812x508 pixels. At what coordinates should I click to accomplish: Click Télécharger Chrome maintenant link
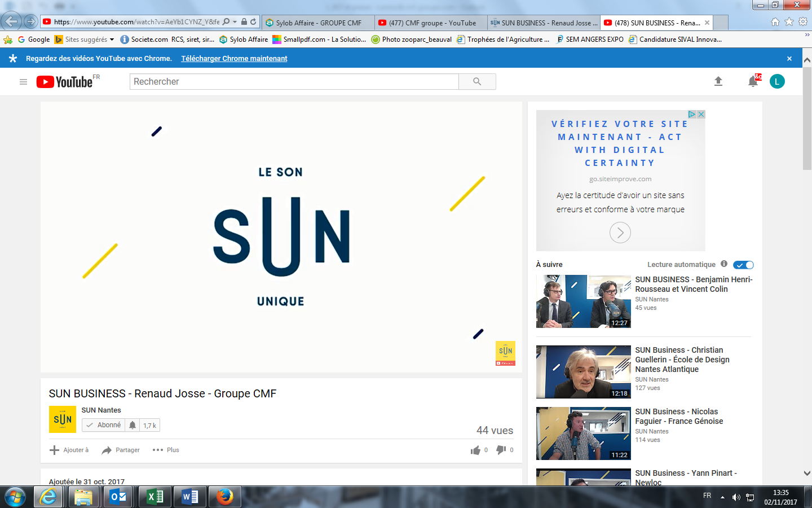coord(234,59)
